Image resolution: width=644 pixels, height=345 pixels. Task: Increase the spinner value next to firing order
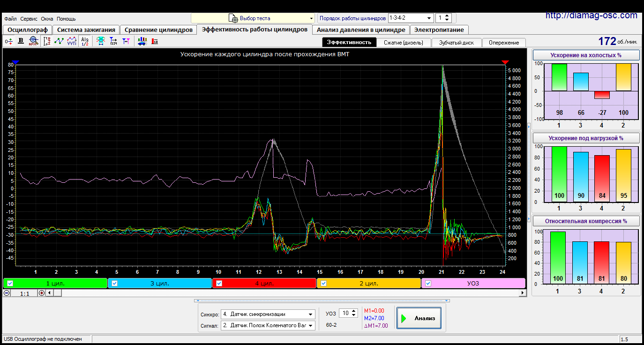pos(447,16)
